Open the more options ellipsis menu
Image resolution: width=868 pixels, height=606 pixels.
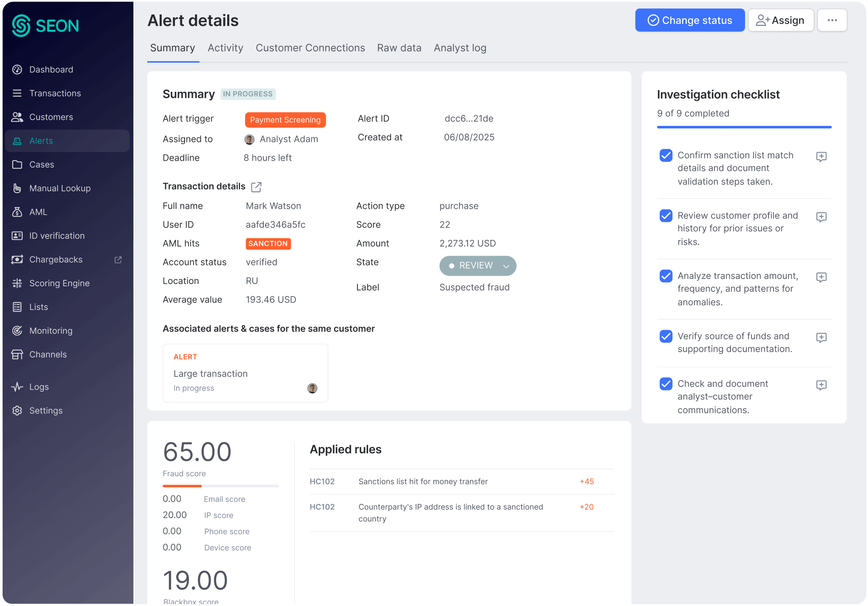[x=832, y=20]
